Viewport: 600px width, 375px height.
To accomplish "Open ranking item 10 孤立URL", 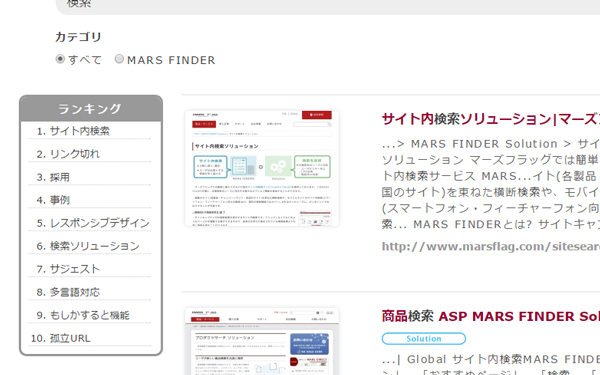I will click(x=70, y=338).
